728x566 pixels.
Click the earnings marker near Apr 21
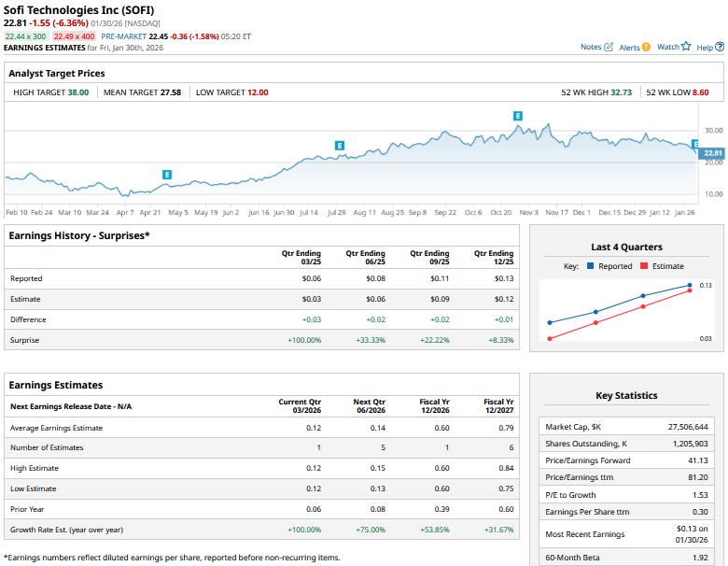click(x=167, y=175)
